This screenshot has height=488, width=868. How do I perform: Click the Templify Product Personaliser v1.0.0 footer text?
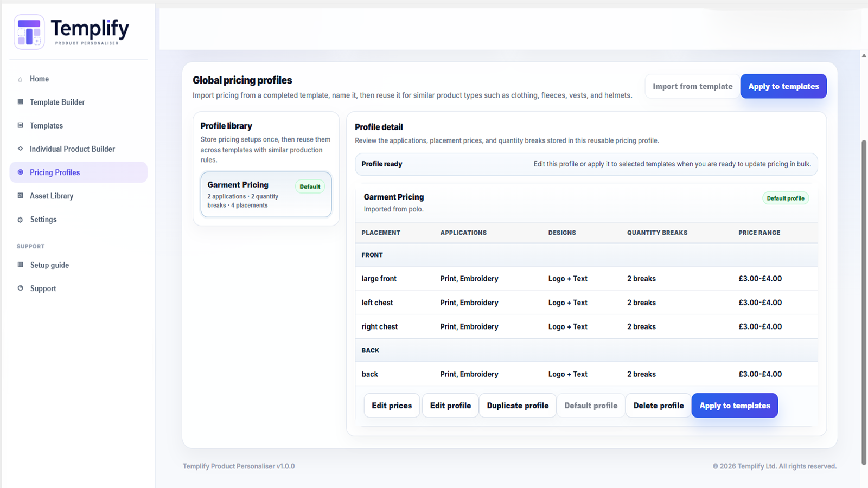click(239, 466)
